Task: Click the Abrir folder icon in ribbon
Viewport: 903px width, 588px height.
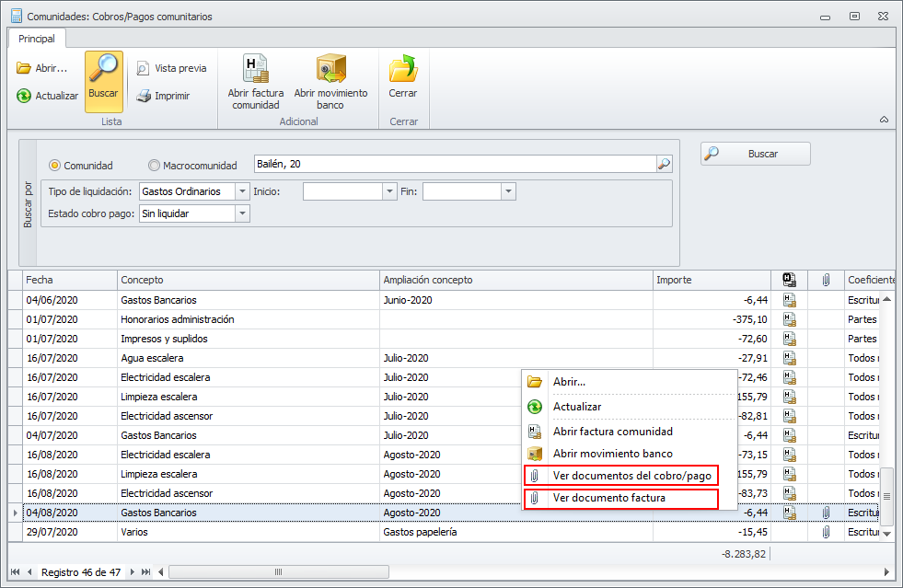Action: point(24,68)
